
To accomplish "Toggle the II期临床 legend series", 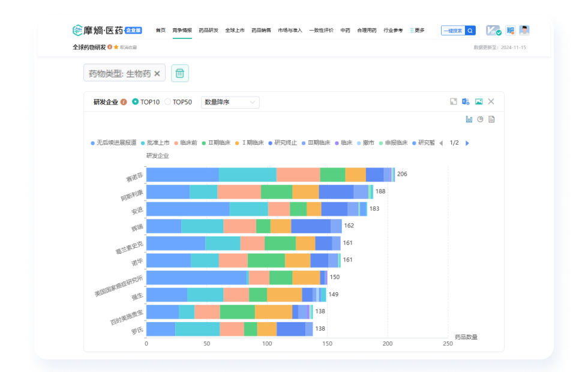I will (x=217, y=143).
